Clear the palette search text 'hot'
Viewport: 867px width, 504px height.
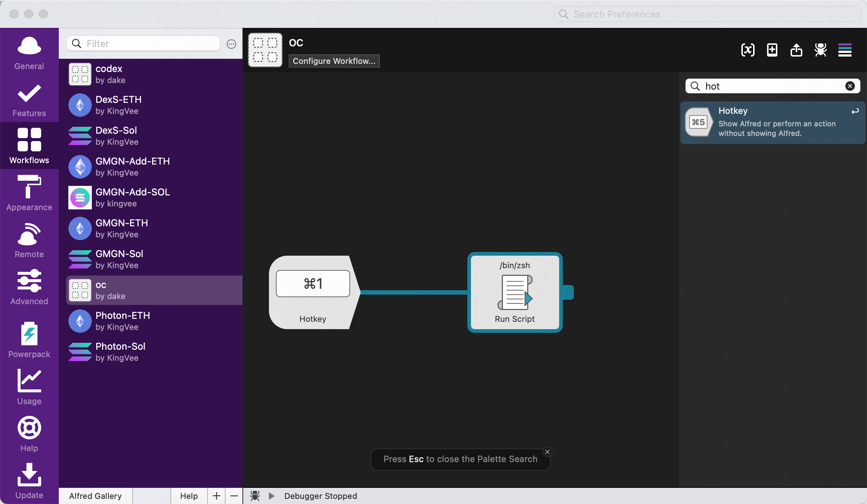coord(850,86)
